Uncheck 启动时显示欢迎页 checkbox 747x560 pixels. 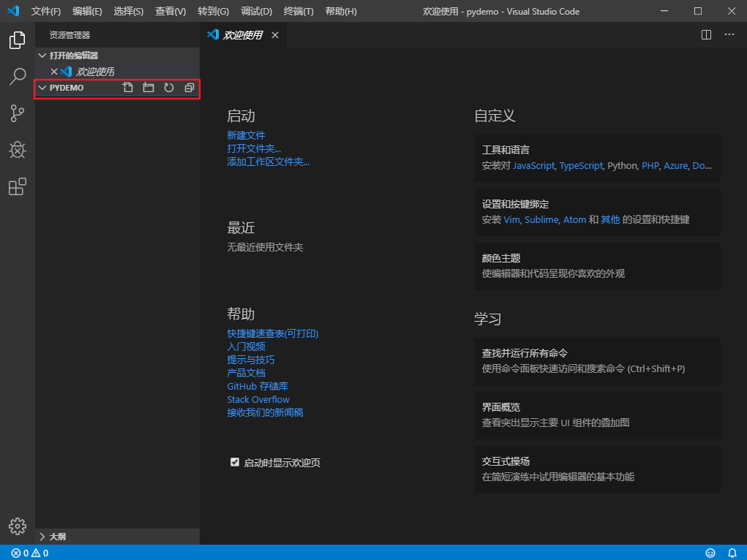tap(235, 462)
